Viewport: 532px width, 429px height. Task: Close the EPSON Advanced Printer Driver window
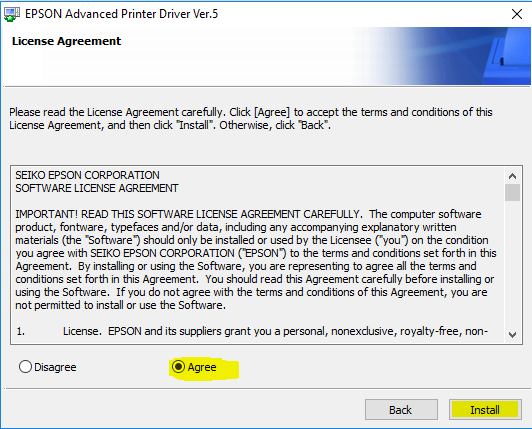point(516,14)
